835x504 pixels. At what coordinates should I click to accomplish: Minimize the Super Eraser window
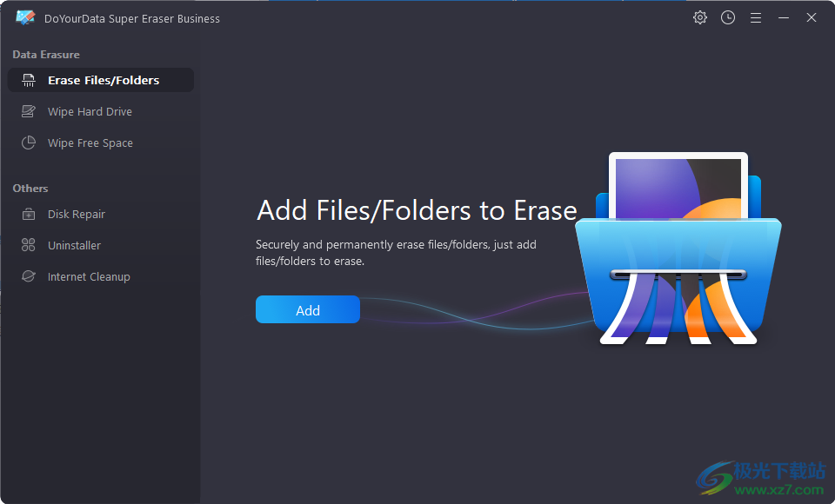point(784,18)
